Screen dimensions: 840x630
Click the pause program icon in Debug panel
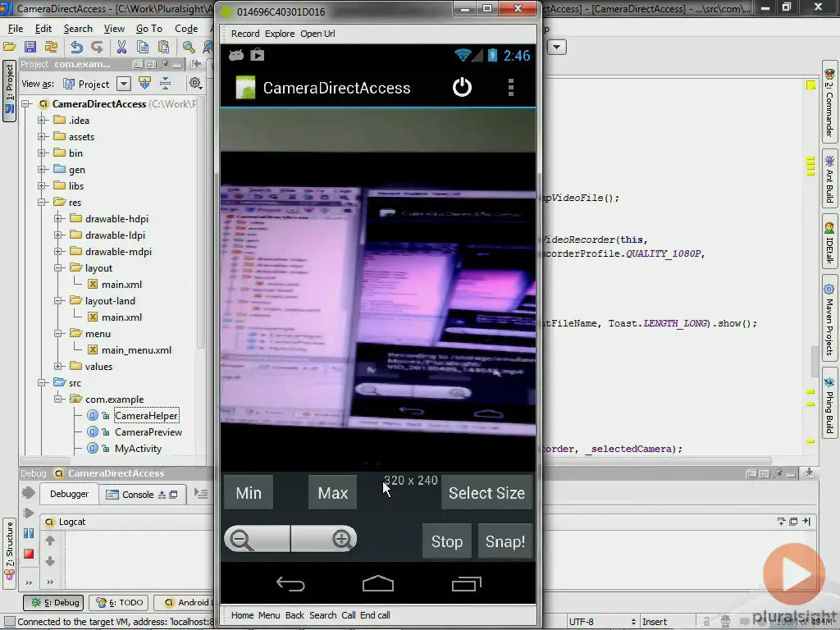[29, 533]
